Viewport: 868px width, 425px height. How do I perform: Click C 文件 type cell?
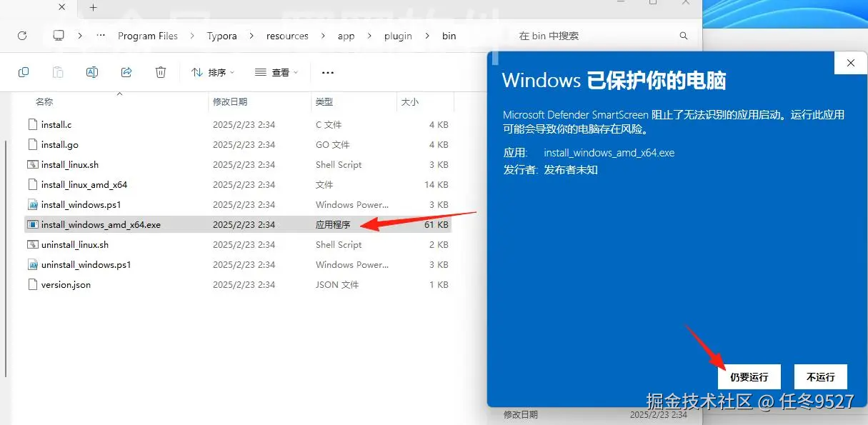click(329, 124)
